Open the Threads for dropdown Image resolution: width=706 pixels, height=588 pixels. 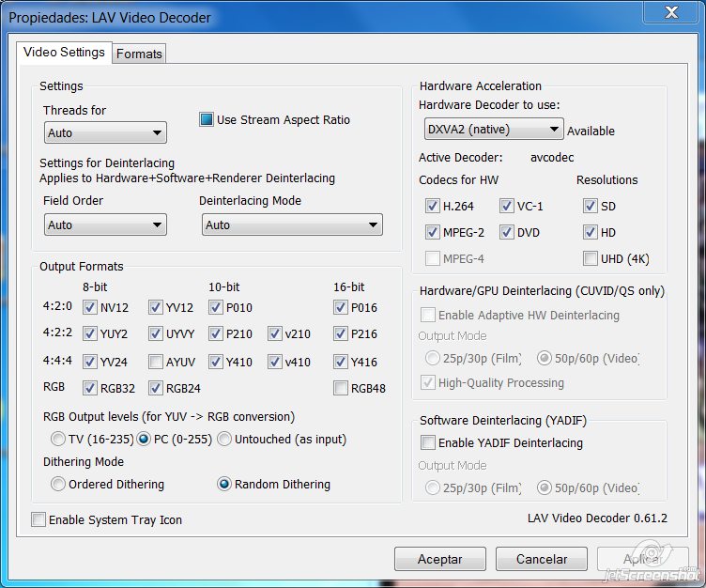pos(105,133)
